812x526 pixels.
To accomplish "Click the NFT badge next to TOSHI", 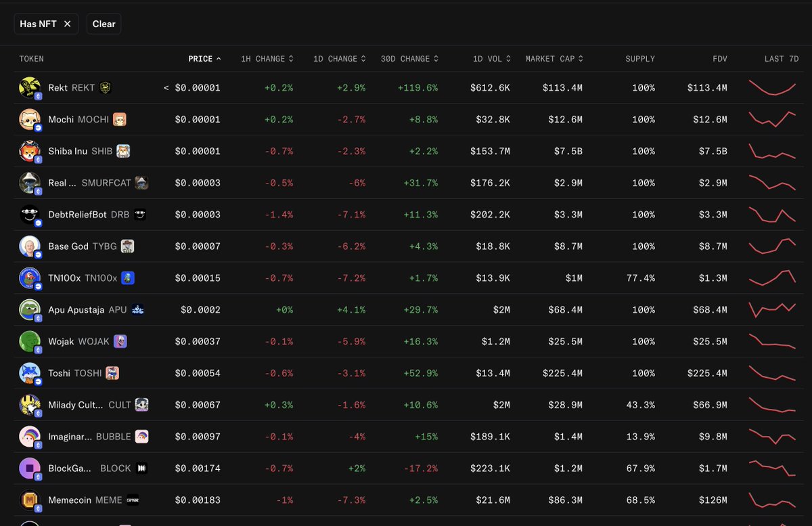I will point(112,373).
